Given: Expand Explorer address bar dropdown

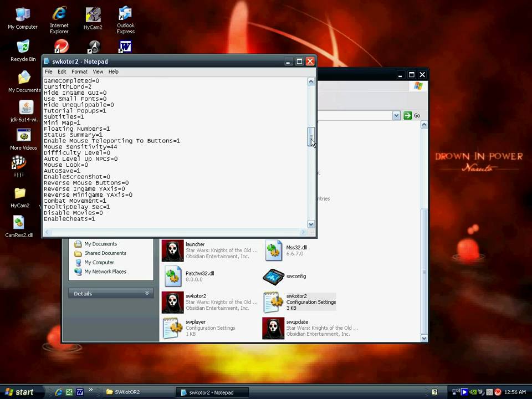Looking at the screenshot, I should pyautogui.click(x=396, y=115).
